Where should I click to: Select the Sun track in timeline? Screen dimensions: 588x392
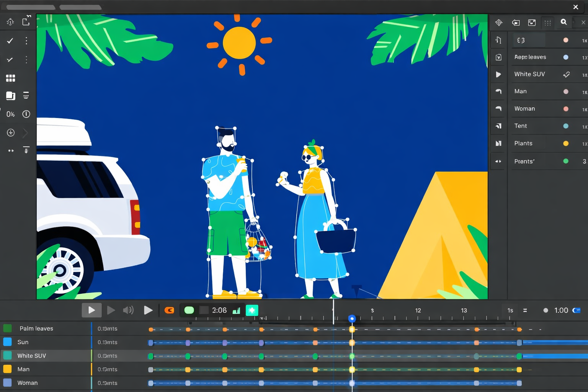click(x=23, y=342)
